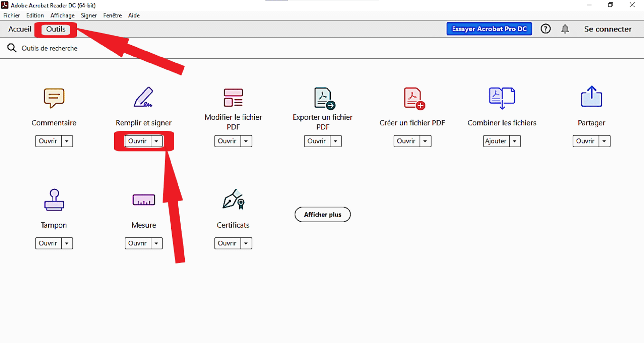The height and width of the screenshot is (343, 644).
Task: Open the Certificats tool with Ouvrir
Action: click(227, 243)
